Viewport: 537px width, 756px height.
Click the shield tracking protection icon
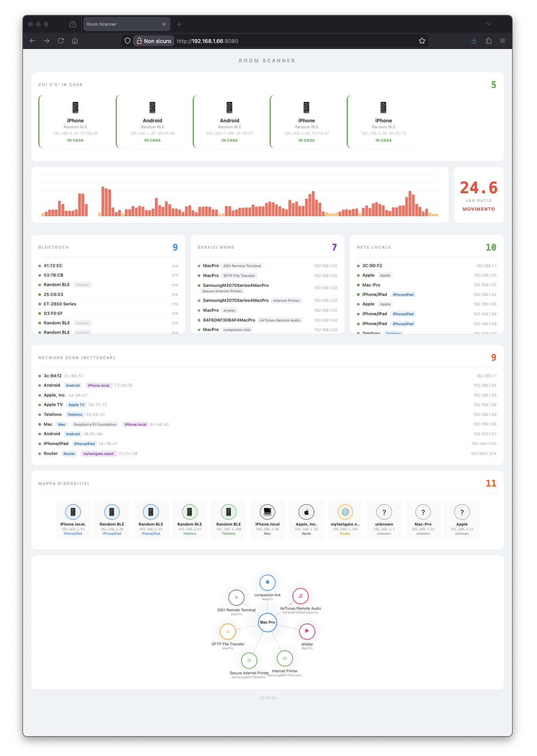(128, 41)
